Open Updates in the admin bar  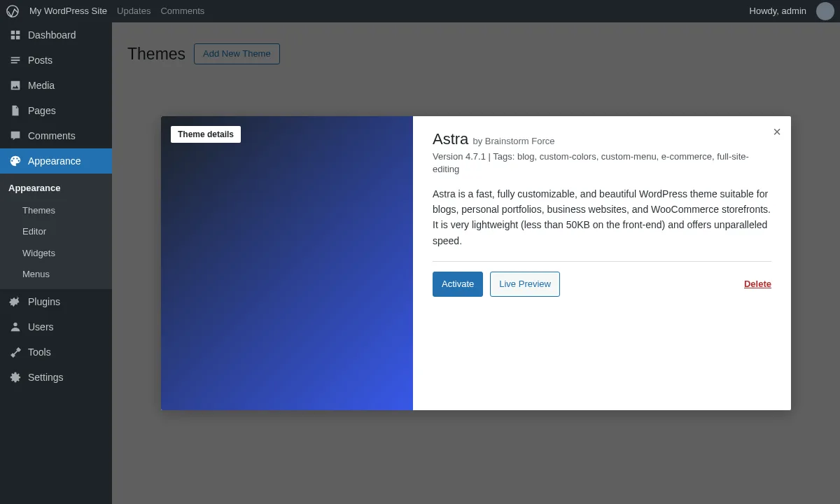tap(134, 11)
